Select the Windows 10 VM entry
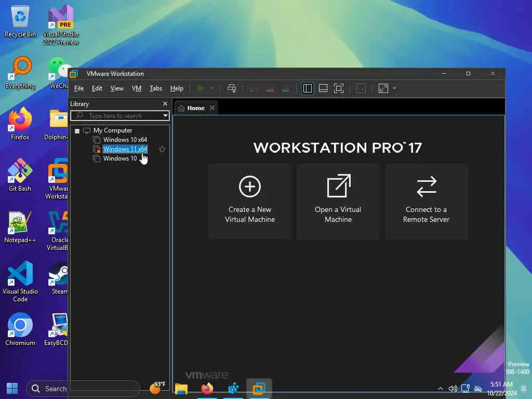The image size is (532, 399). (120, 158)
